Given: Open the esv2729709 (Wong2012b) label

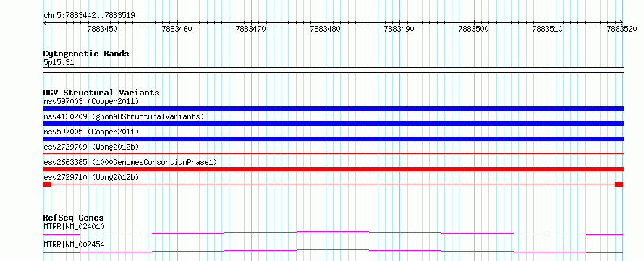Looking at the screenshot, I should coord(91,147).
